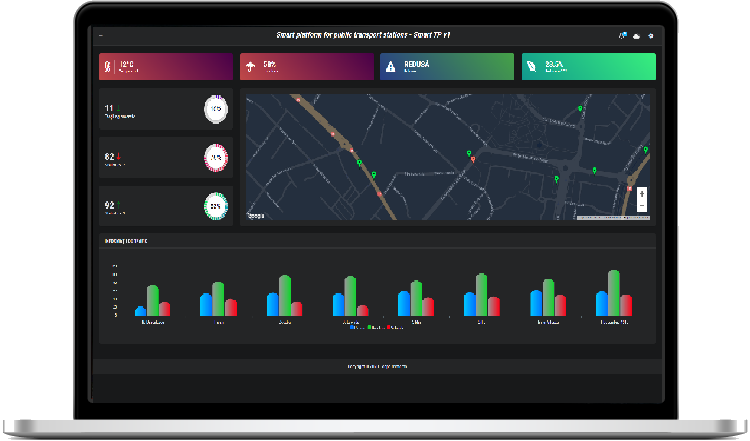Select the red marker at map's top-left
This screenshot has width=750, height=441.
[298, 100]
